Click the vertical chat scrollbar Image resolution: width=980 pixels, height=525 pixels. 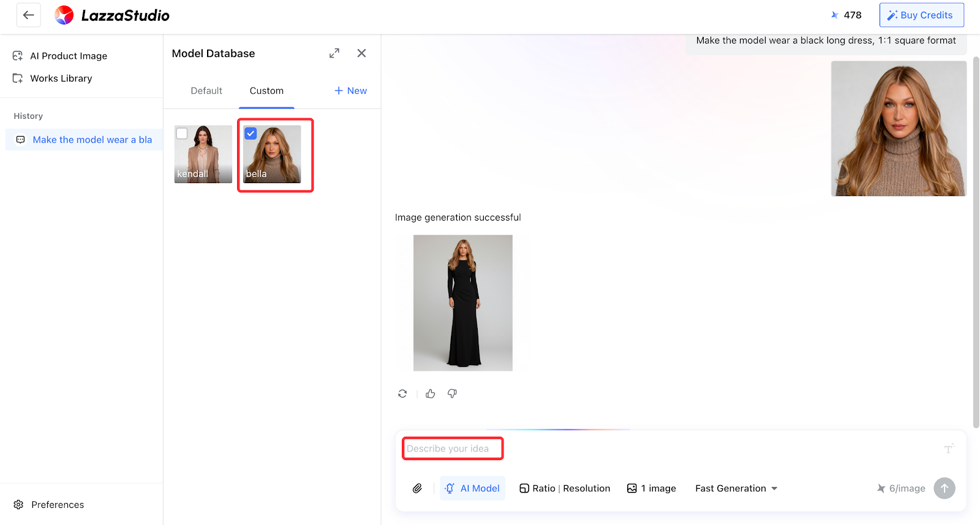pyautogui.click(x=976, y=245)
